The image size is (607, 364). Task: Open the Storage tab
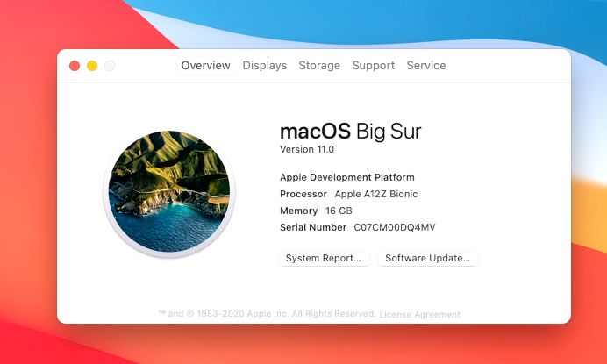[x=319, y=66]
